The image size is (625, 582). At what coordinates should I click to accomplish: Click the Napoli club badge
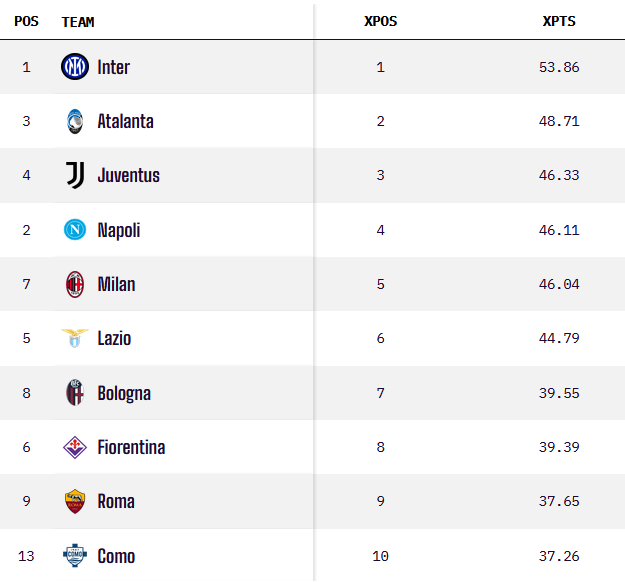click(75, 230)
